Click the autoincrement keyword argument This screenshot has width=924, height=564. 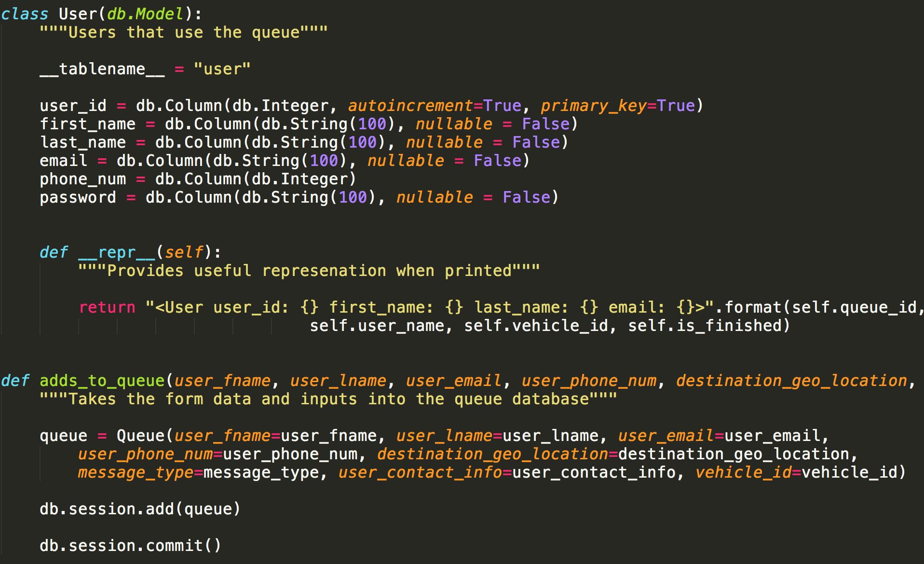410,106
